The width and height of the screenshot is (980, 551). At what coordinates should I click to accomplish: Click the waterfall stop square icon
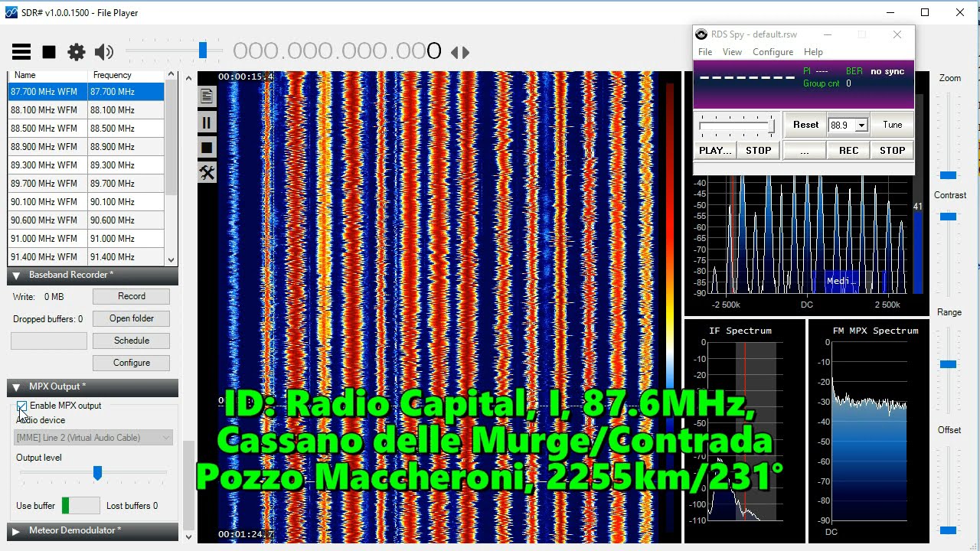coord(207,148)
